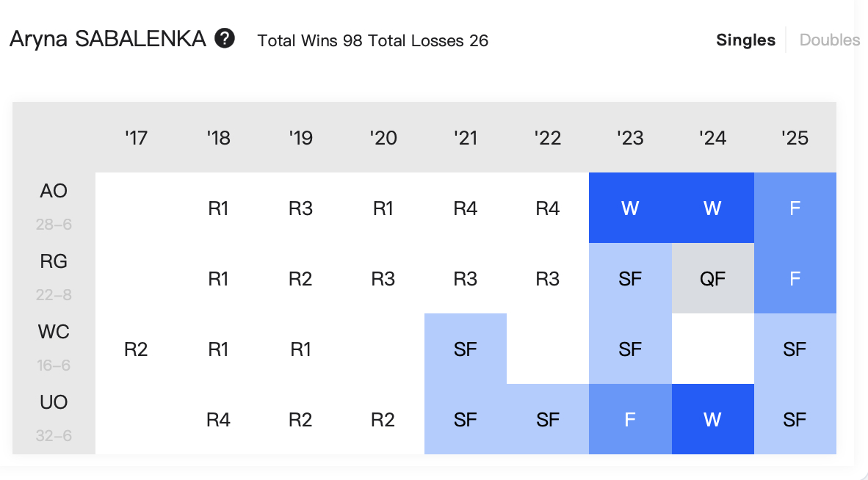
Task: Click the '25 year column header
Action: (x=795, y=138)
